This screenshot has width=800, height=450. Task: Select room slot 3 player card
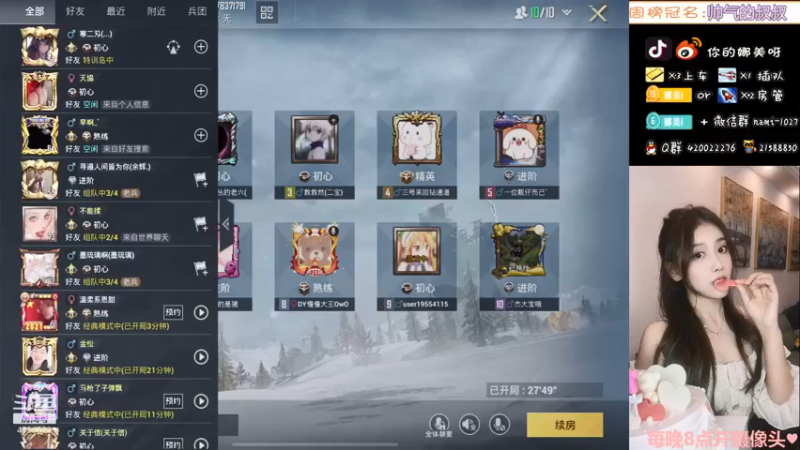314,155
